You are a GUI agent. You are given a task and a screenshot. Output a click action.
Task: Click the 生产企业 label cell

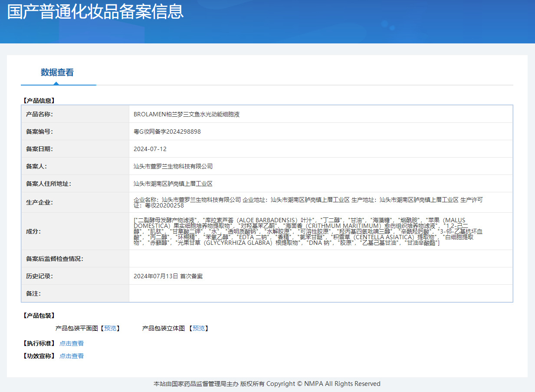tap(75, 202)
